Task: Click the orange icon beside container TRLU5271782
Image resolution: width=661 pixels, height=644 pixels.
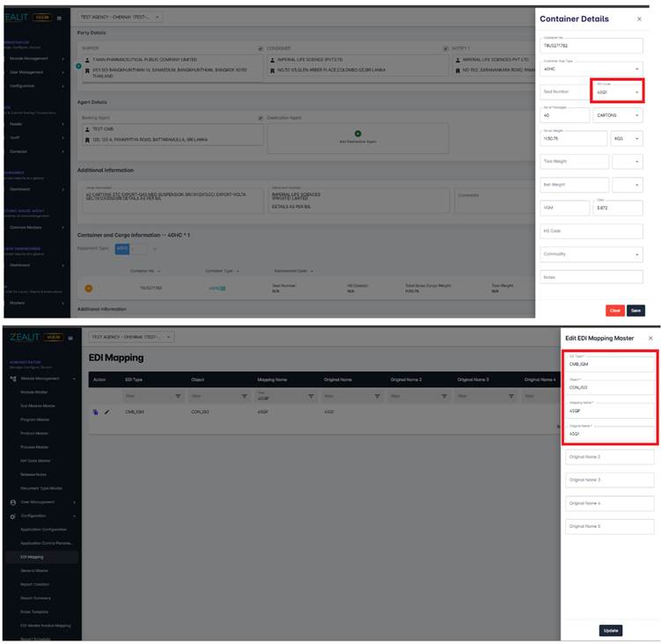Action: [88, 288]
